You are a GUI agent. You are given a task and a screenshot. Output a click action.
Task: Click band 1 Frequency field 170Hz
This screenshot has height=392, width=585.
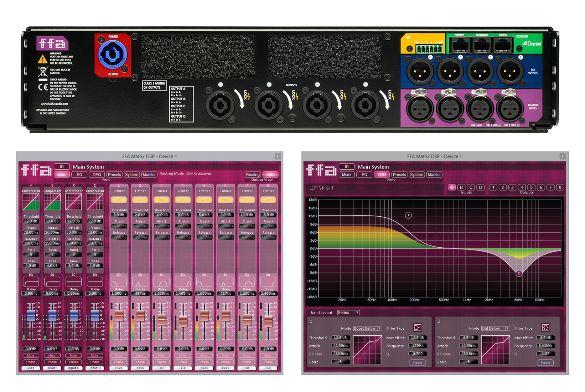(417, 346)
